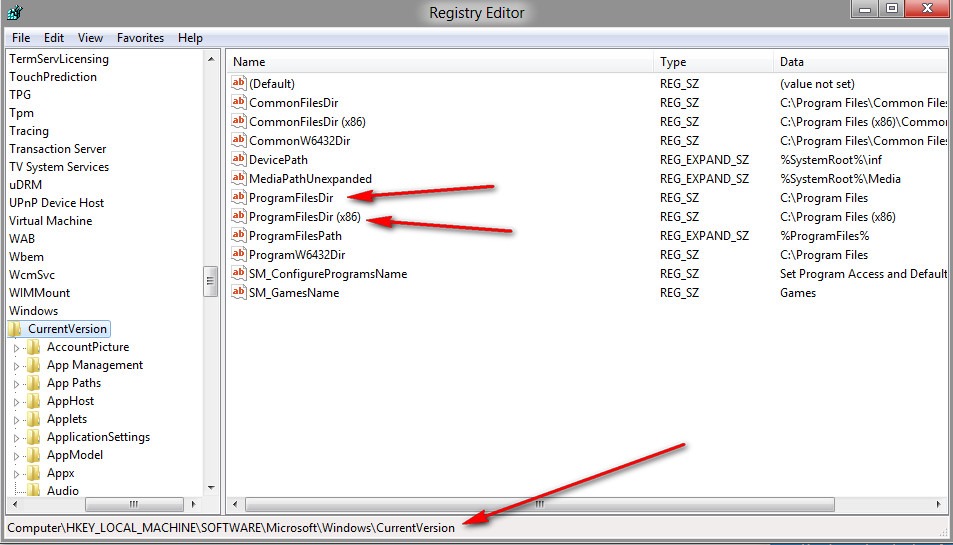953x545 pixels.
Task: Expand the Applets key arrow
Action: (16, 420)
